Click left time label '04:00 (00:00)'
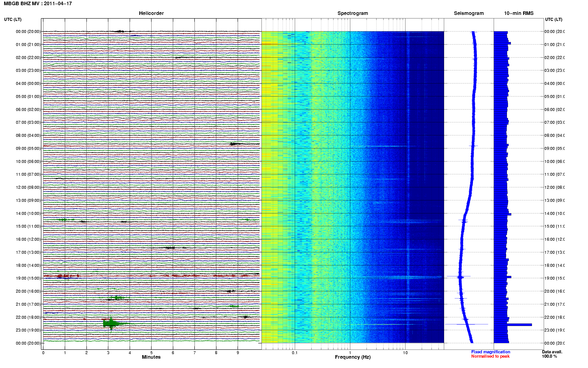The height and width of the screenshot is (368, 588). coord(28,83)
